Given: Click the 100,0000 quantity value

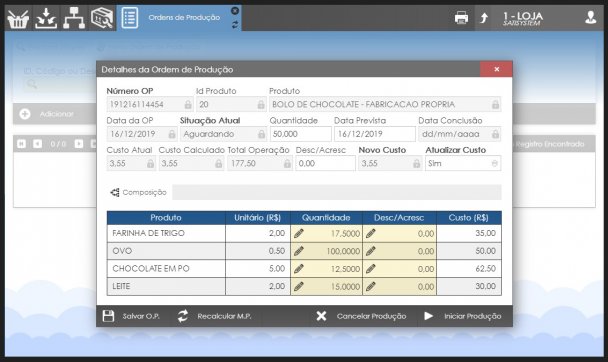Looking at the screenshot, I should pos(343,251).
